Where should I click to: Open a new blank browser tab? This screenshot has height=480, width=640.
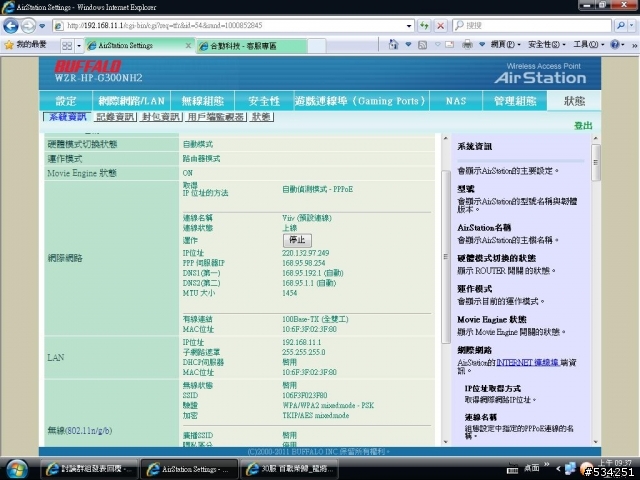click(x=316, y=46)
